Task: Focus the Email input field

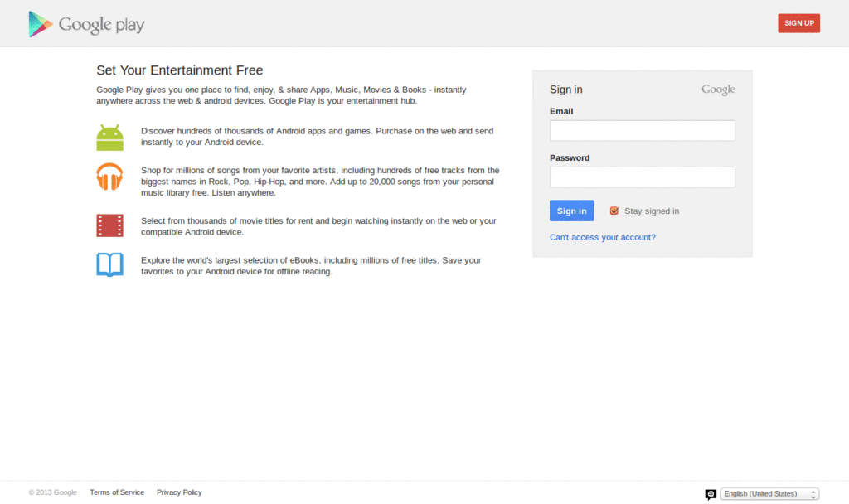Action: tap(643, 130)
